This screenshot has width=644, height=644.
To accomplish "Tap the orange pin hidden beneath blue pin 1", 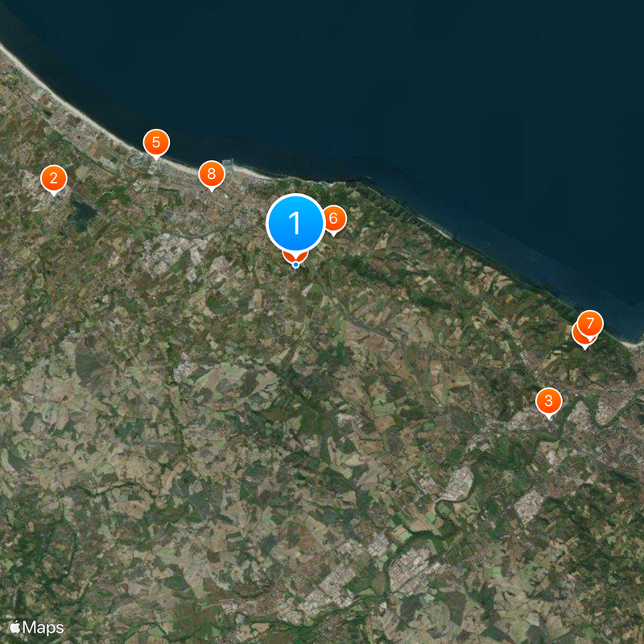I will click(x=295, y=257).
